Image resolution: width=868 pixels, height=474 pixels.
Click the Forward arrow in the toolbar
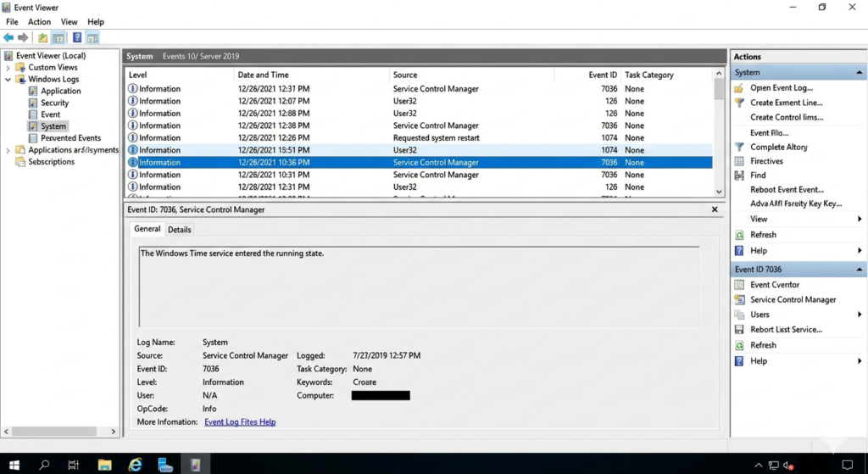tap(23, 37)
